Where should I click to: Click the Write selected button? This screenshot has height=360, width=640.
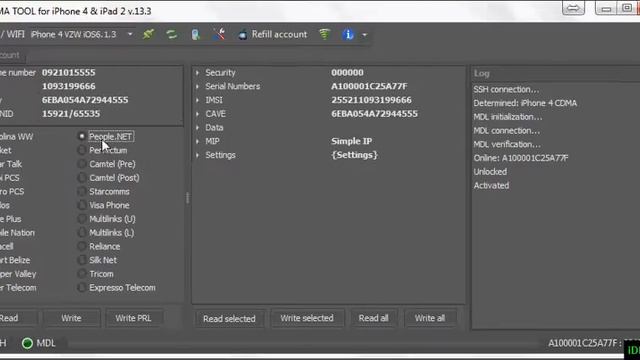point(307,318)
